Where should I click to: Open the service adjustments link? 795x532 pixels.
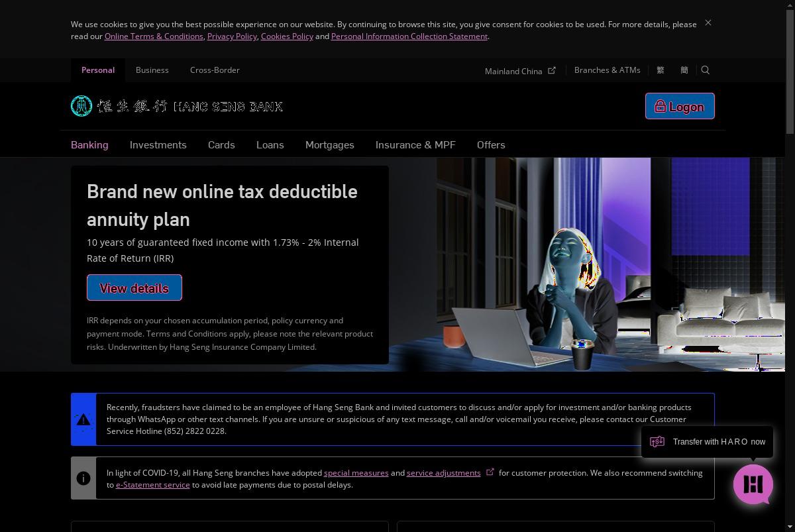(x=444, y=473)
